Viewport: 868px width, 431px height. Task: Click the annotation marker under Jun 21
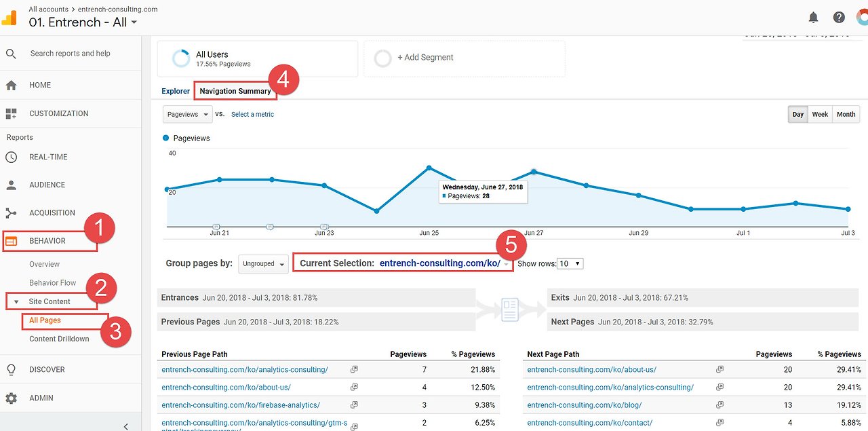click(216, 226)
